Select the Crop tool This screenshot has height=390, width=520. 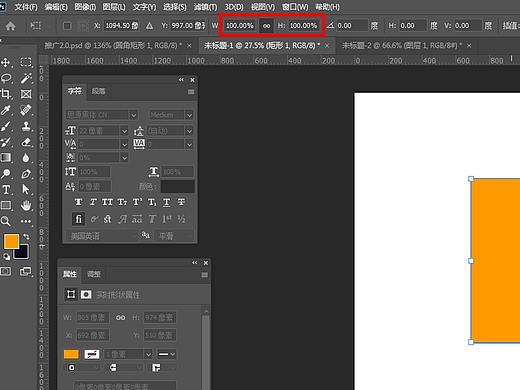tap(6, 94)
